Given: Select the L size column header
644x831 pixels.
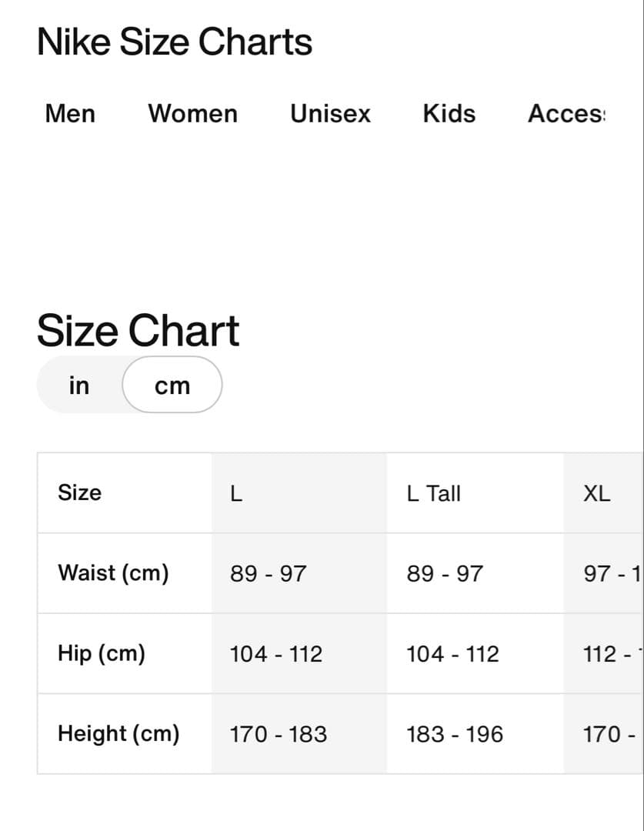Looking at the screenshot, I should pyautogui.click(x=236, y=493).
